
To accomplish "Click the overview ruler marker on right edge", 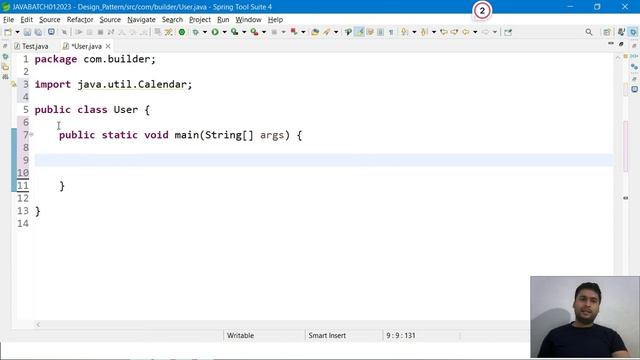I will [626, 198].
